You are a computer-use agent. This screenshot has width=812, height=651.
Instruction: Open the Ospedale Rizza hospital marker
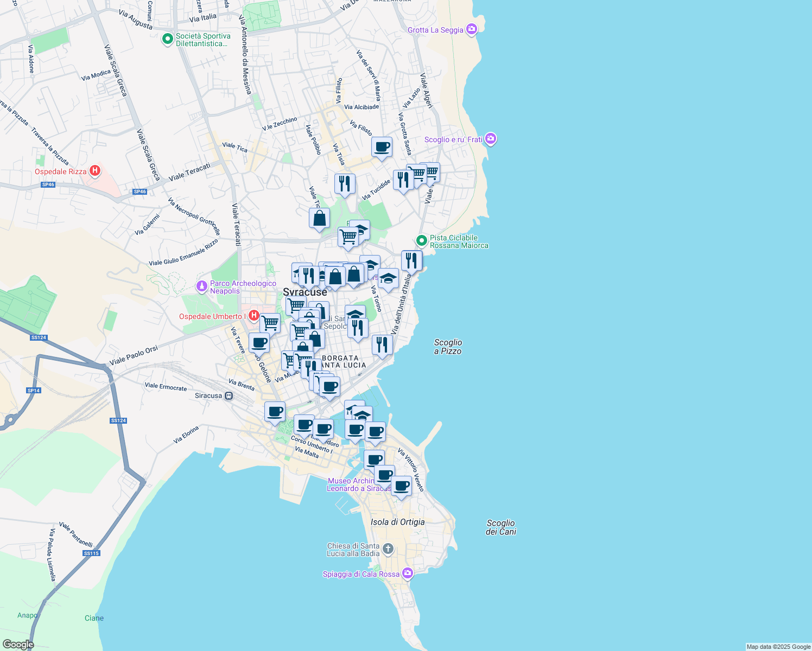tap(95, 171)
